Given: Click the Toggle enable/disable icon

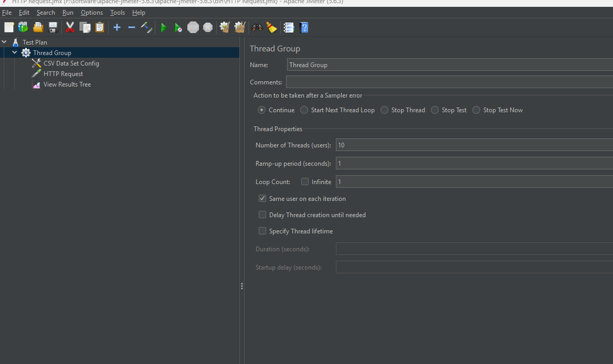Looking at the screenshot, I should click(146, 27).
